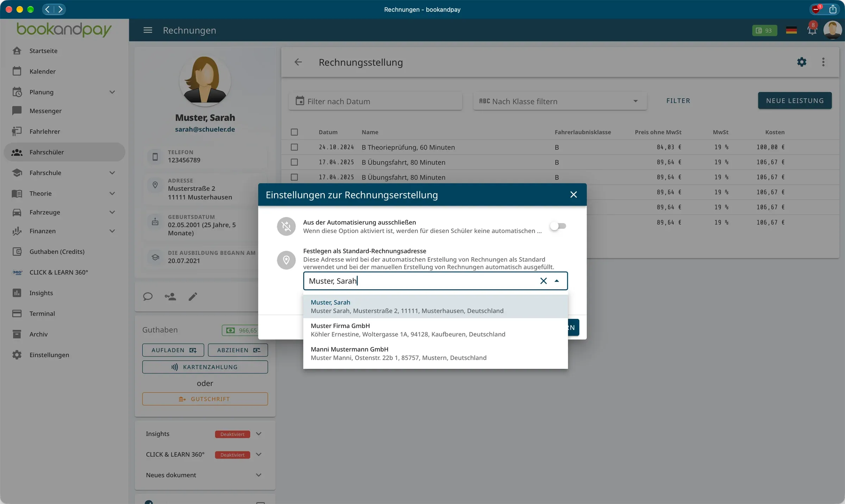Expand Planung submenu chevron
The height and width of the screenshot is (504, 845).
[112, 92]
